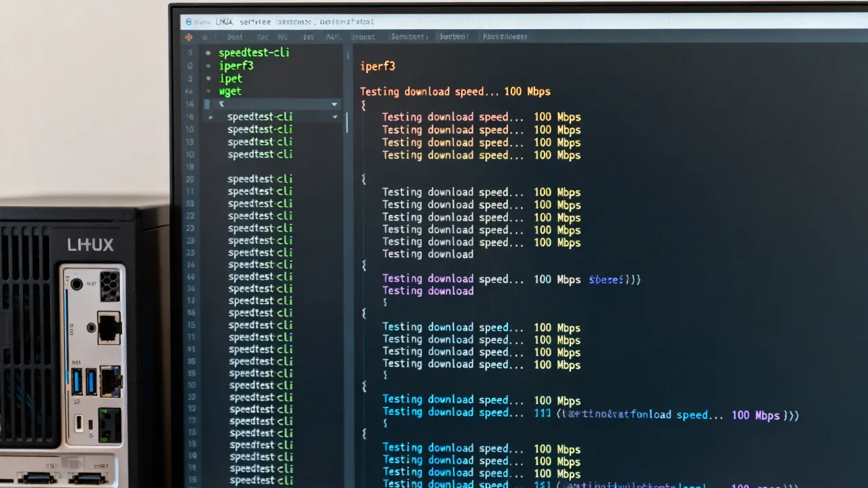Screen dimensions: 868x488
Task: Click the orange iperf3 heading in the output pane
Action: [x=377, y=66]
